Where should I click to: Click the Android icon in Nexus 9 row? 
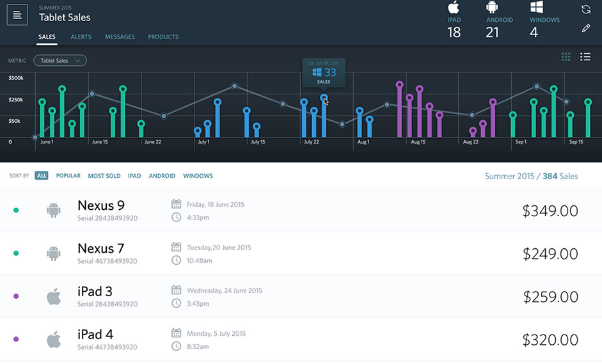pyautogui.click(x=54, y=210)
